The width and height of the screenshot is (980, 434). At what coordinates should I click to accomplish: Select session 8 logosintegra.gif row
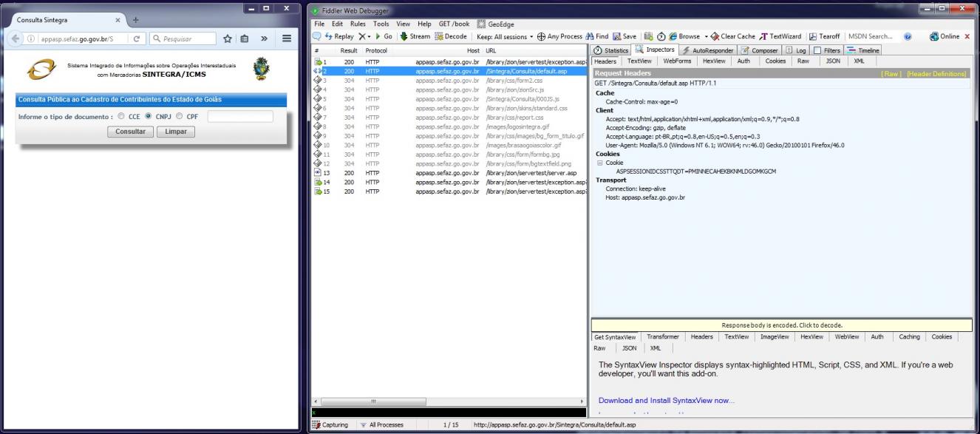(x=451, y=126)
